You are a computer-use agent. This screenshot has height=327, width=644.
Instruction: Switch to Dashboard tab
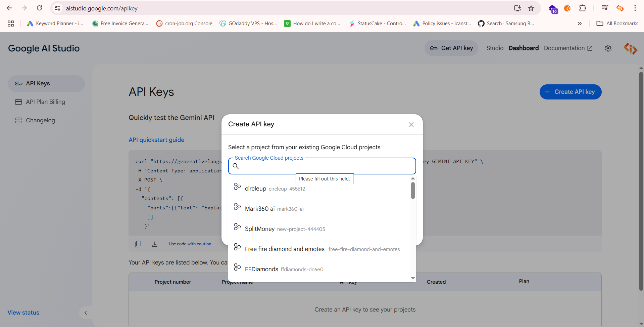[524, 48]
